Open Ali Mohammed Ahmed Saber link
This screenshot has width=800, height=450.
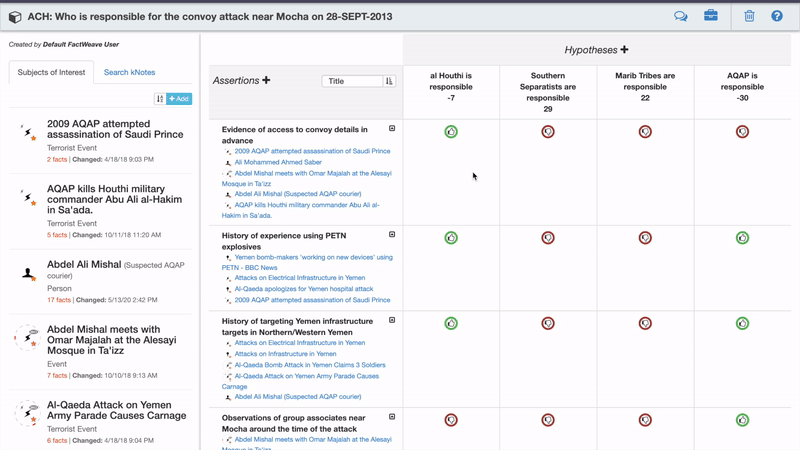pyautogui.click(x=278, y=162)
